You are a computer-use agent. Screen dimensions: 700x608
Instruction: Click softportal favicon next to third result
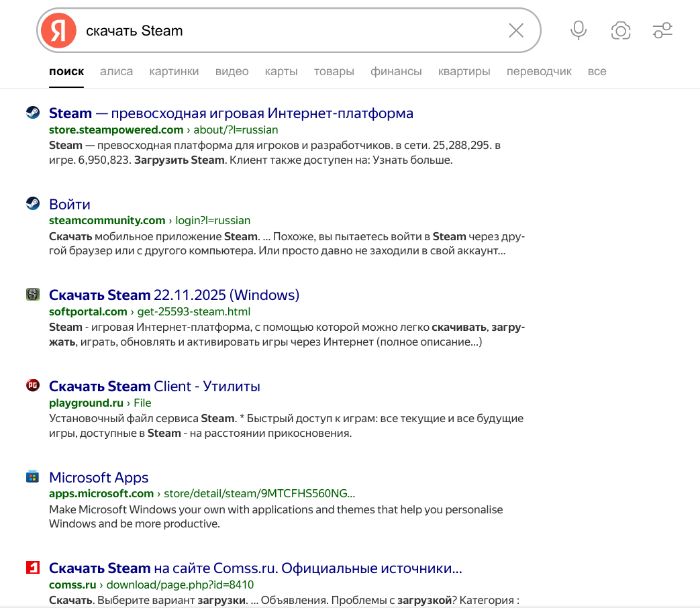pyautogui.click(x=33, y=295)
